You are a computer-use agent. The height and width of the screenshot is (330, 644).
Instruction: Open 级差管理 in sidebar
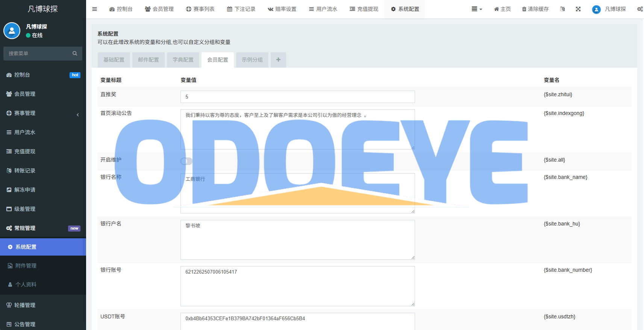pyautogui.click(x=43, y=209)
